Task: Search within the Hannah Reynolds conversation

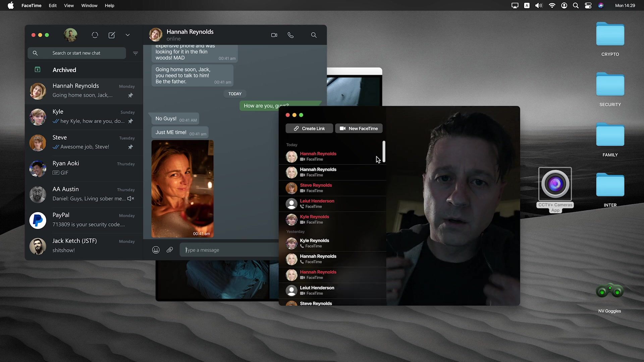Action: 314,35
